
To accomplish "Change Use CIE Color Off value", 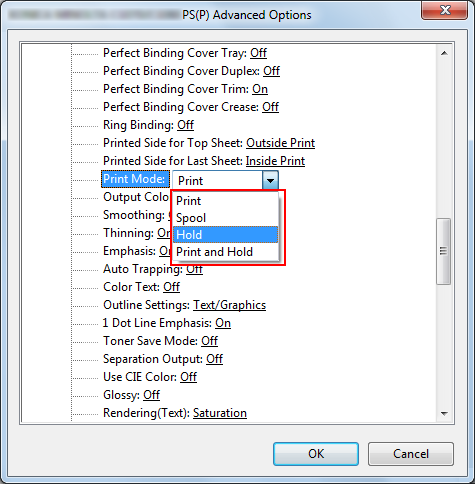I will (189, 377).
